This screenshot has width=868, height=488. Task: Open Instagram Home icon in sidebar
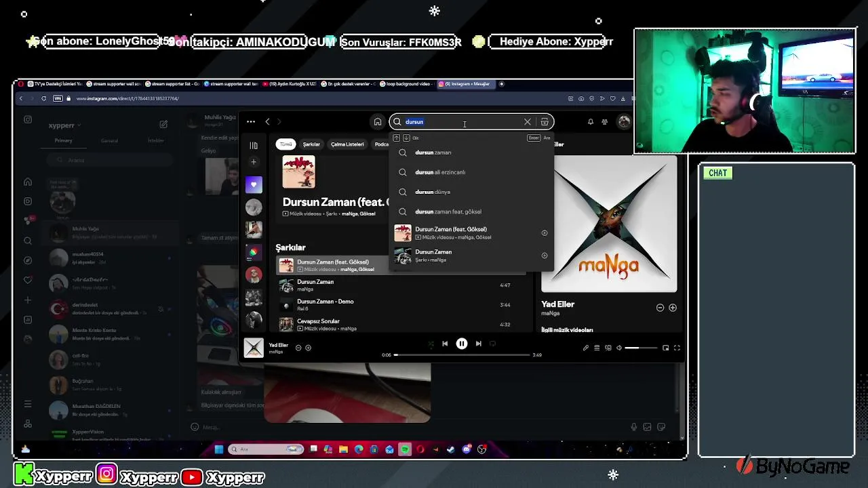[28, 182]
